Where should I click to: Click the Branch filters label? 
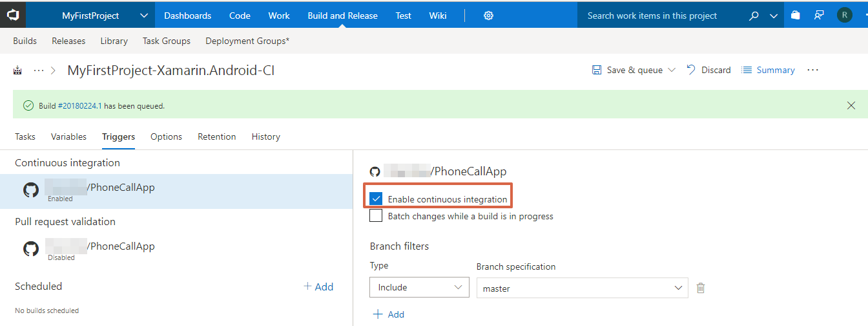[x=399, y=246]
